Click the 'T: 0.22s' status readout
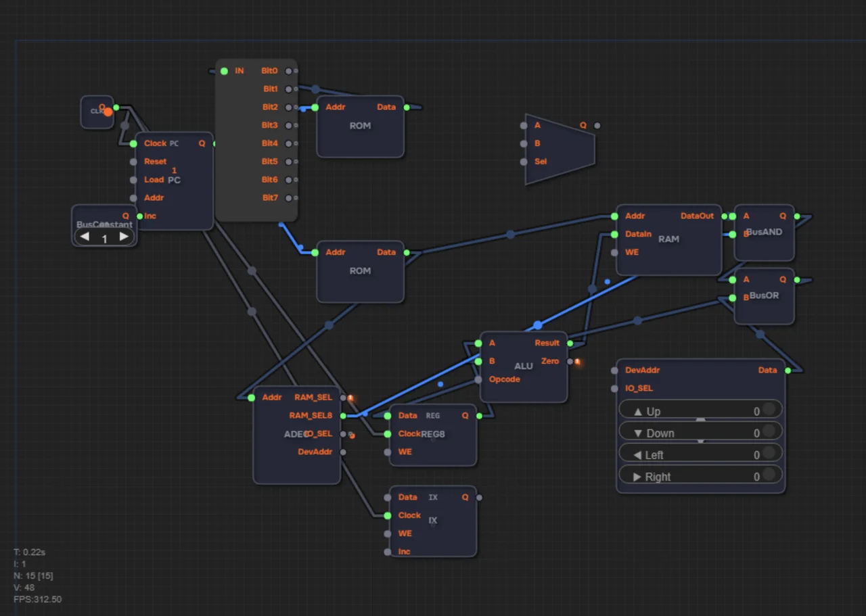 tap(29, 552)
